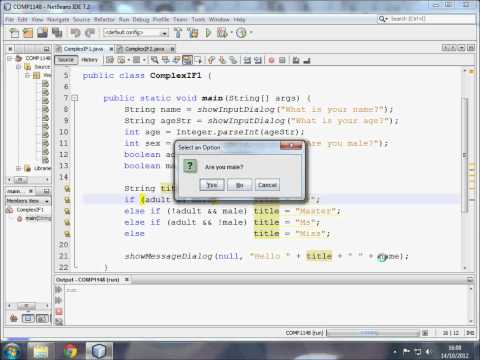
Task: Click the Comment lines editor icon
Action: point(296,60)
